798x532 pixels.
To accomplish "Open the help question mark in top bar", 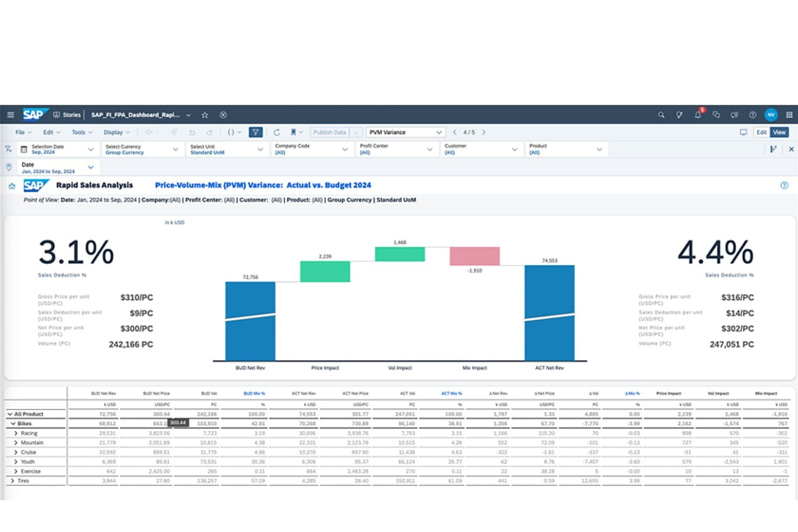I will (x=753, y=115).
